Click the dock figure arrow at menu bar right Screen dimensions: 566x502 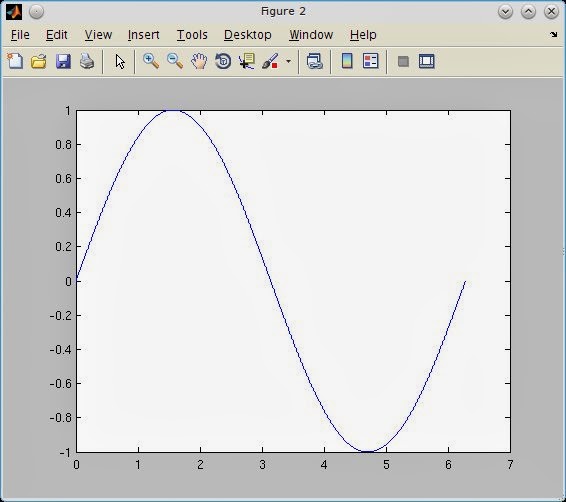[x=553, y=35]
